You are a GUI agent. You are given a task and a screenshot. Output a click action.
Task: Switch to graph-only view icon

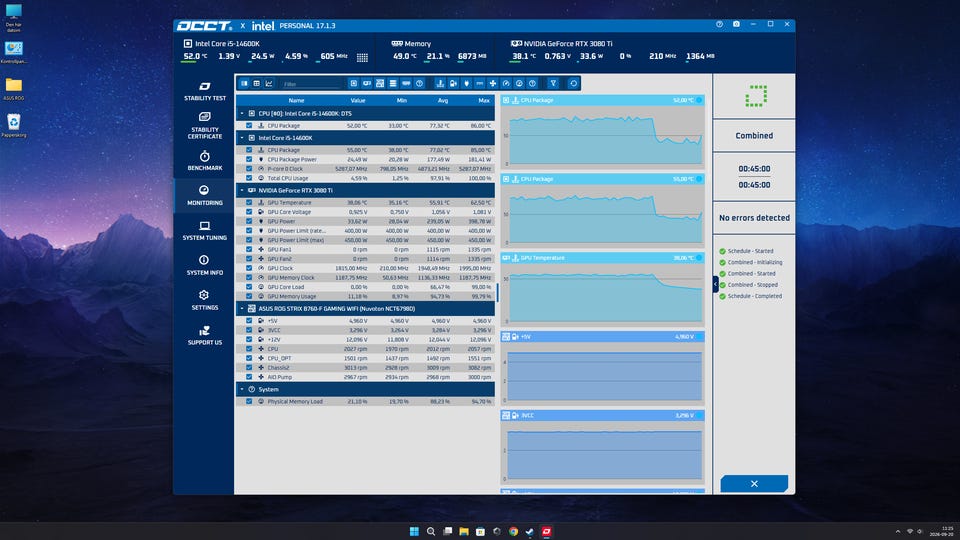pos(269,83)
